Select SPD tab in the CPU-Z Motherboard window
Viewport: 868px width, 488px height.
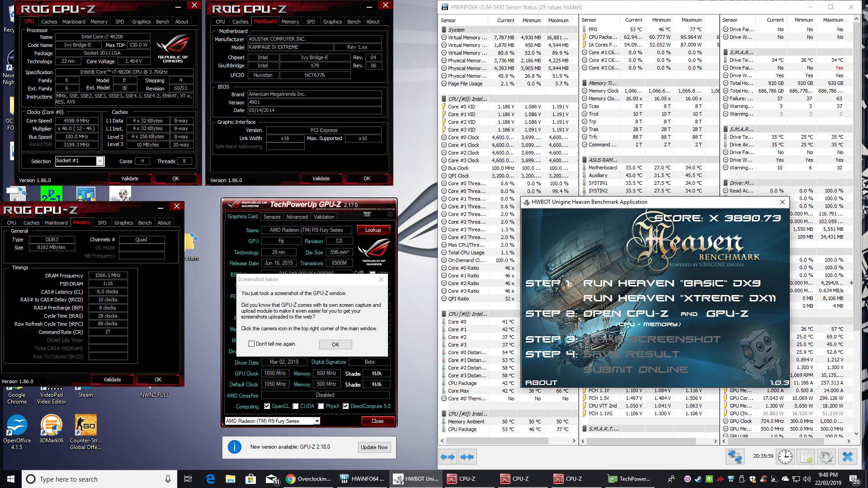pos(311,22)
